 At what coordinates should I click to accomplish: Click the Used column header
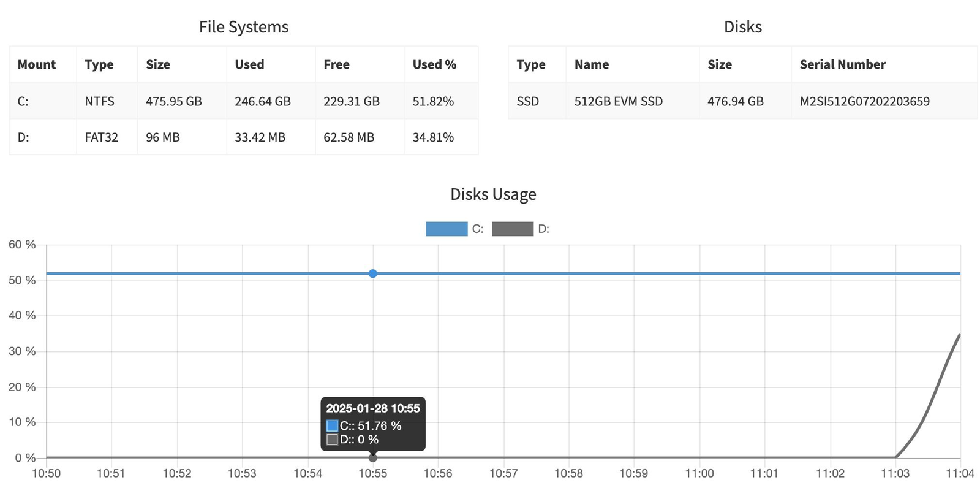tap(271, 64)
